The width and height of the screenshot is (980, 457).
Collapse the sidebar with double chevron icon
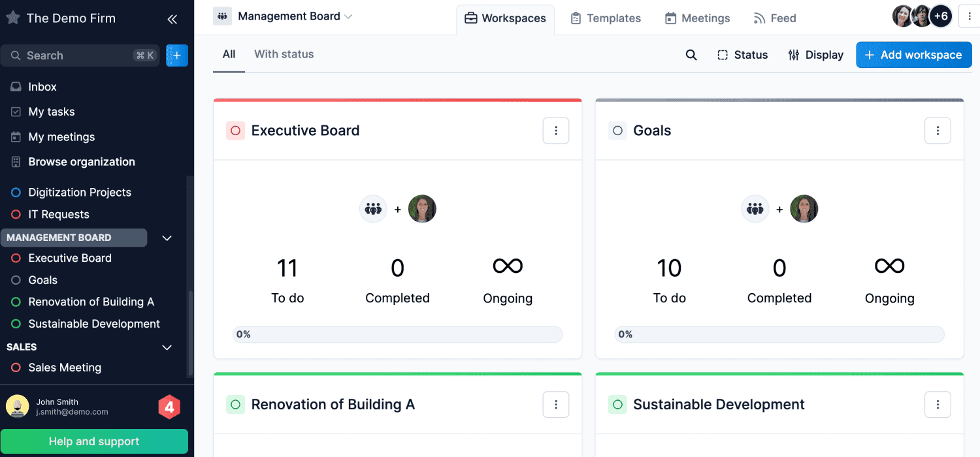(x=172, y=19)
